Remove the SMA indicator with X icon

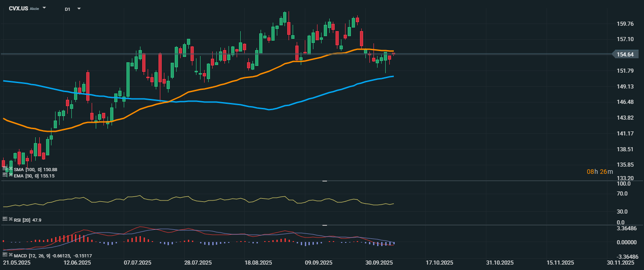(x=10, y=169)
